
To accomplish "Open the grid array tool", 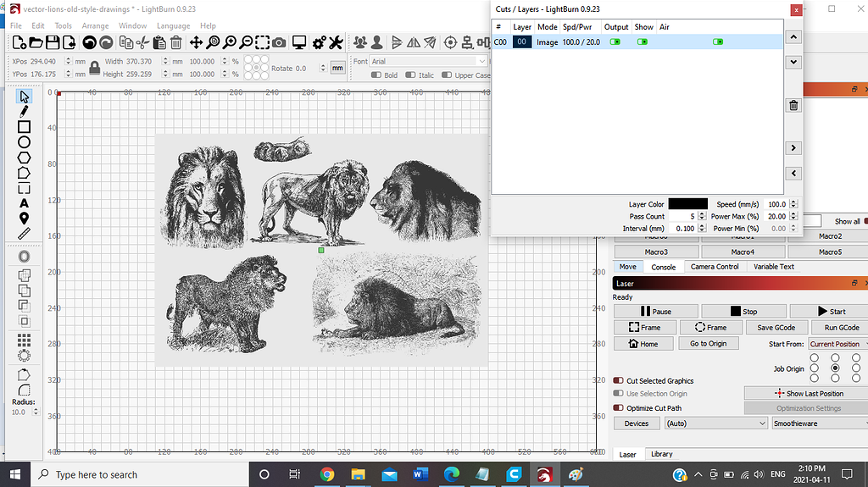I will 24,340.
